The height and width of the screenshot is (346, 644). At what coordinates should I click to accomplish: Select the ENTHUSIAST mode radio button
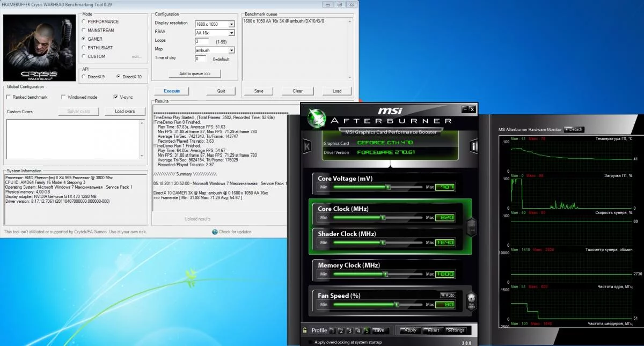click(x=83, y=48)
